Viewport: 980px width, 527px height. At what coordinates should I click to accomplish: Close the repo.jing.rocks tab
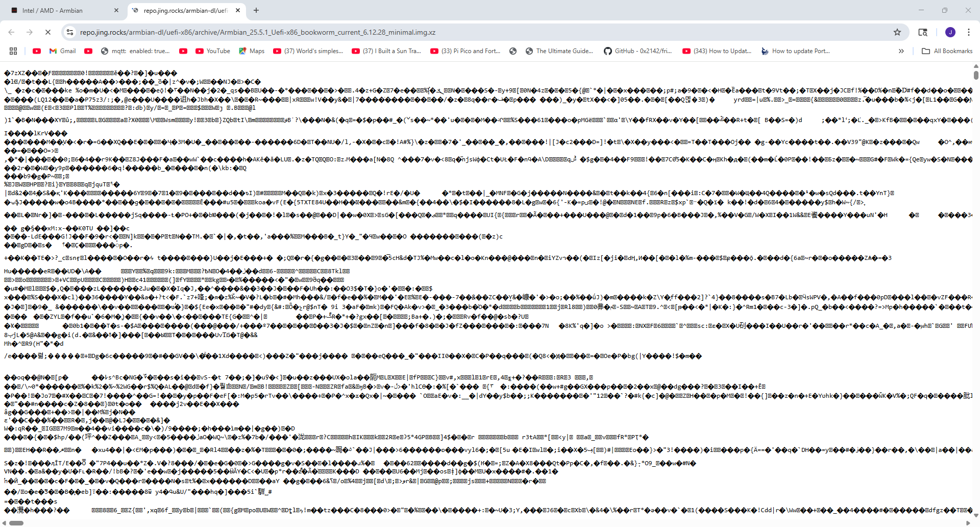(x=238, y=10)
